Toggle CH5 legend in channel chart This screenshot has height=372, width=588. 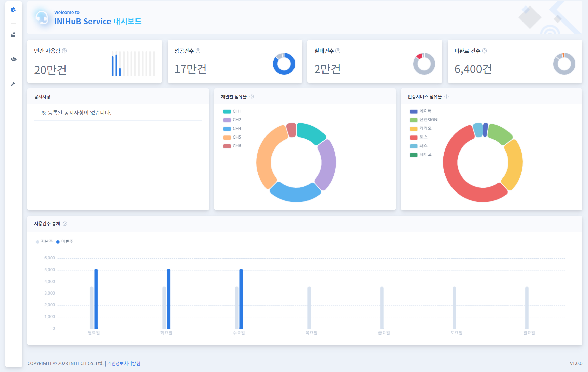click(232, 137)
